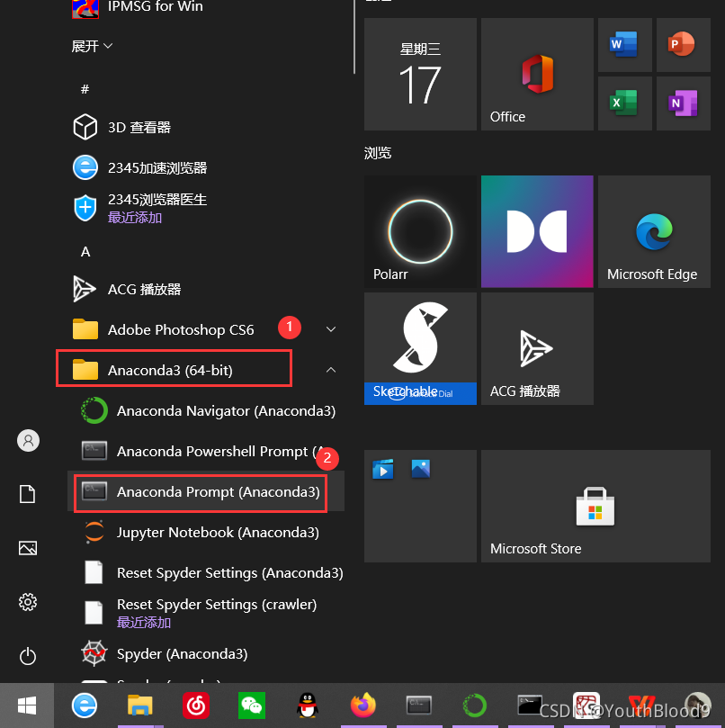Open the ACG 播放器 tile
The height and width of the screenshot is (728, 725).
point(537,348)
